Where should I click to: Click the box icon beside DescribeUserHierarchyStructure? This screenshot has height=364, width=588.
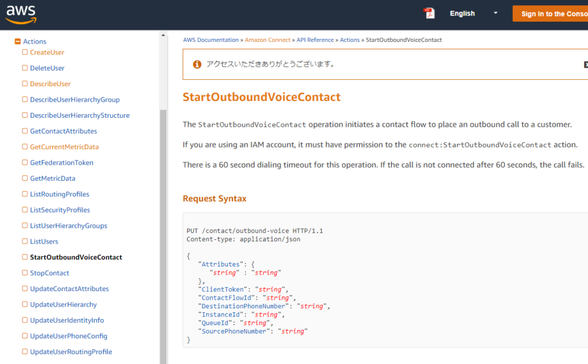pyautogui.click(x=25, y=115)
